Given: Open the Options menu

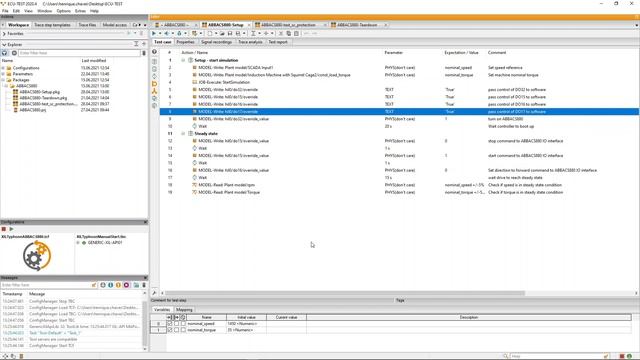Looking at the screenshot, I should tap(64, 11).
